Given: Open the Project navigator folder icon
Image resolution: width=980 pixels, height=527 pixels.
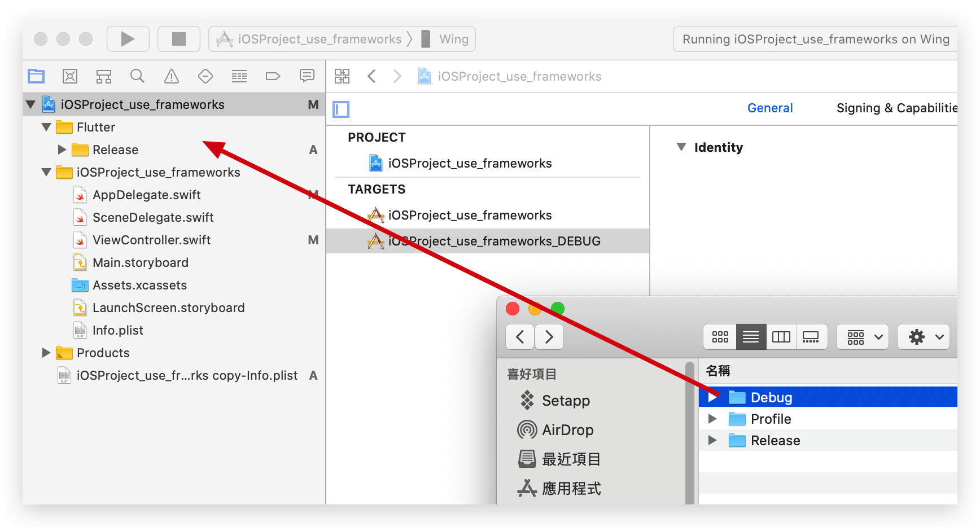Looking at the screenshot, I should click(36, 76).
